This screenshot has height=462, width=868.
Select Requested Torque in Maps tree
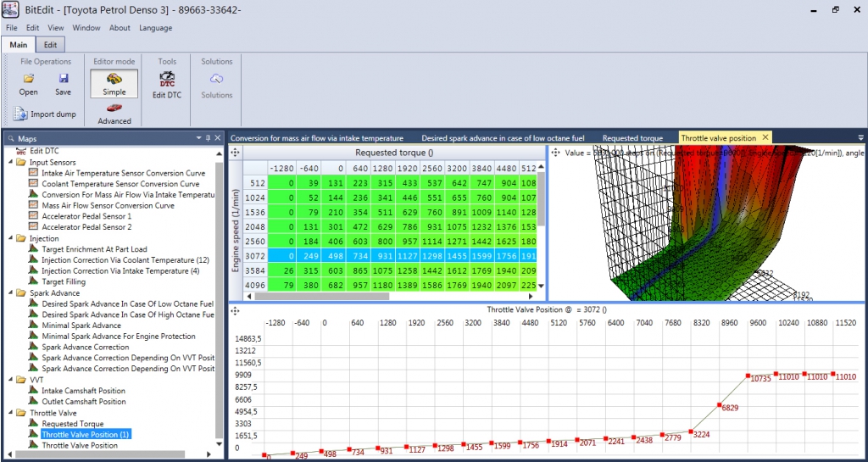[73, 423]
